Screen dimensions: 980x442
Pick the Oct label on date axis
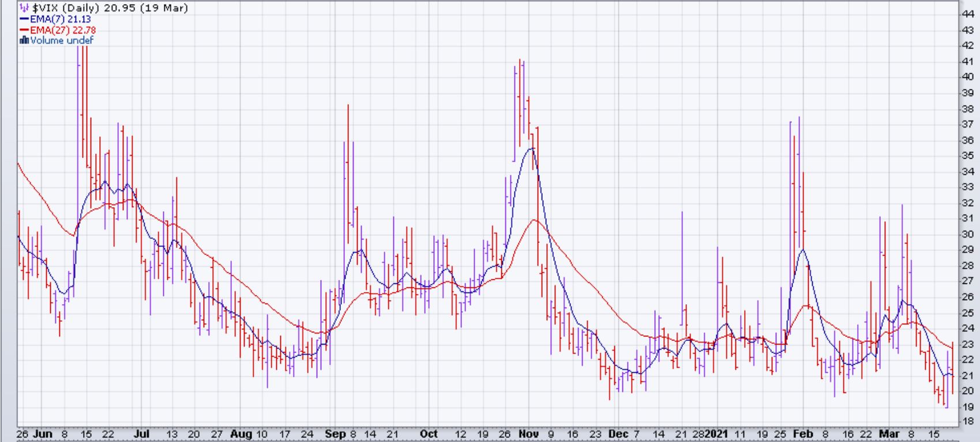click(x=429, y=434)
